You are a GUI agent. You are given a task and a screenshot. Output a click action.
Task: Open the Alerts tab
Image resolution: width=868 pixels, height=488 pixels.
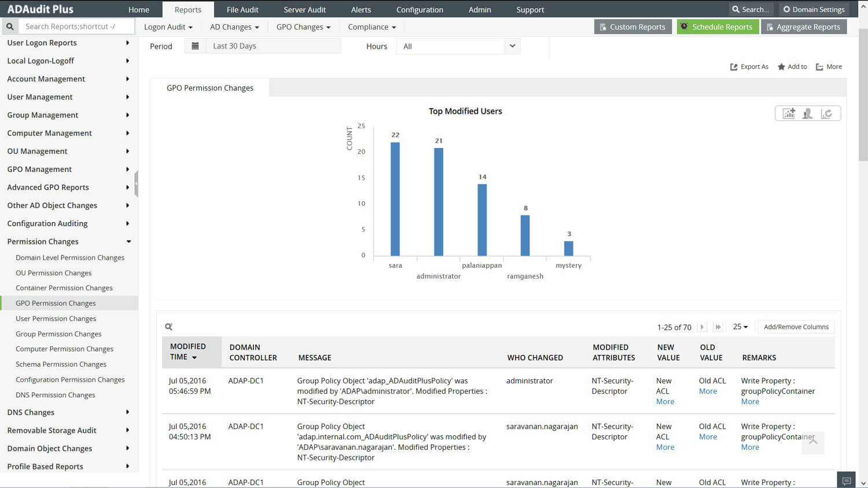click(x=361, y=10)
